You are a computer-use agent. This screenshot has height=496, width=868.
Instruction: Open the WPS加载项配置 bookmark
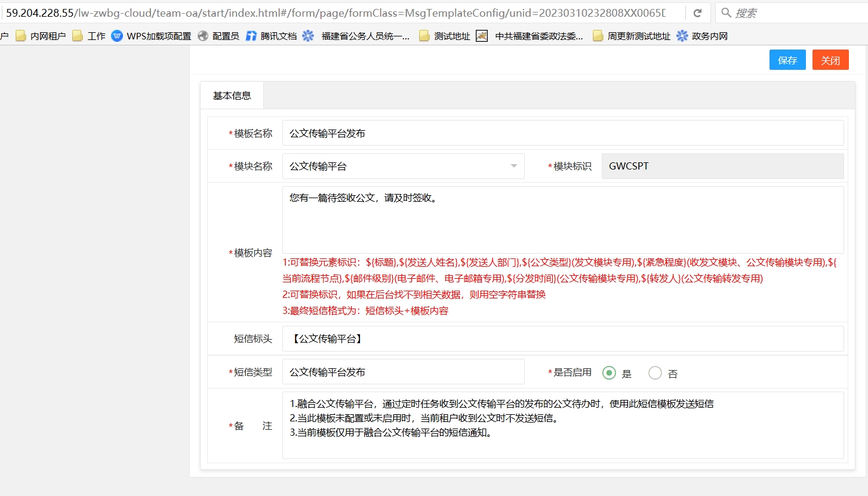(152, 36)
